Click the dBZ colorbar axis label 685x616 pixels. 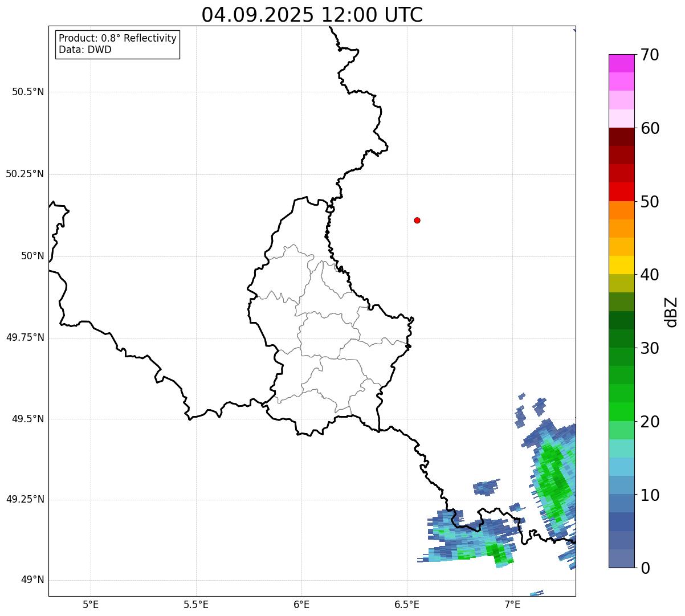click(x=671, y=312)
